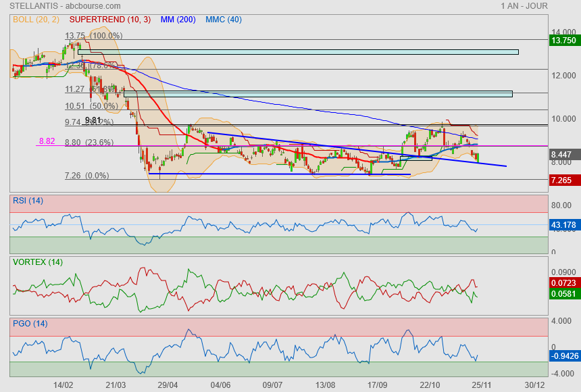Image resolution: width=581 pixels, height=392 pixels.
Task: Click the green 13.750 price tag
Action: [x=563, y=41]
